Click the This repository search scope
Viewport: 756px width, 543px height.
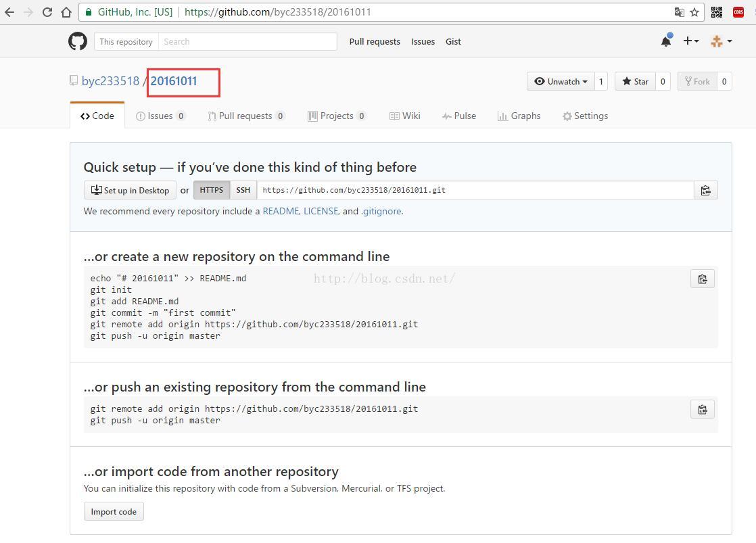click(x=126, y=41)
